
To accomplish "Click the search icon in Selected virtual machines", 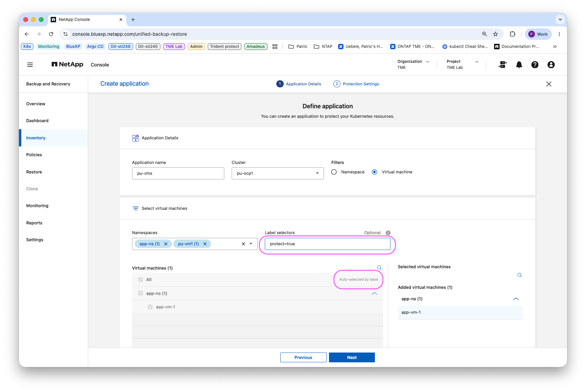I will [519, 275].
